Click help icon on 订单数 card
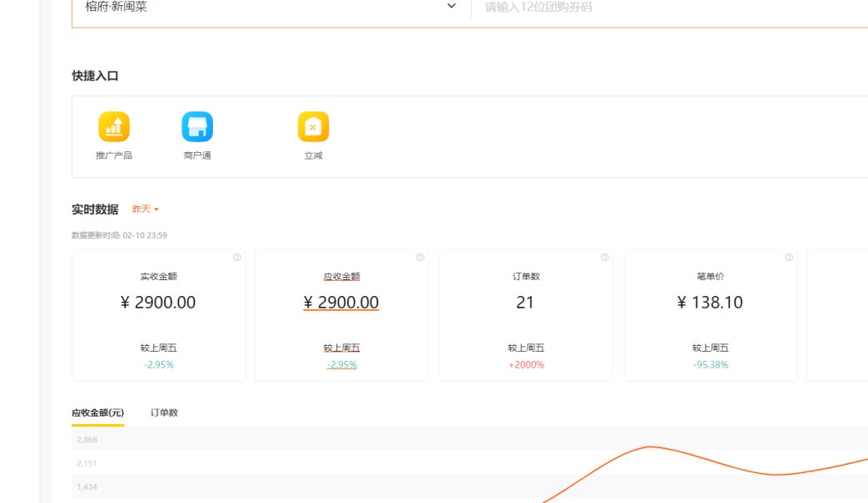Screen dimensions: 868x503 (x=604, y=258)
